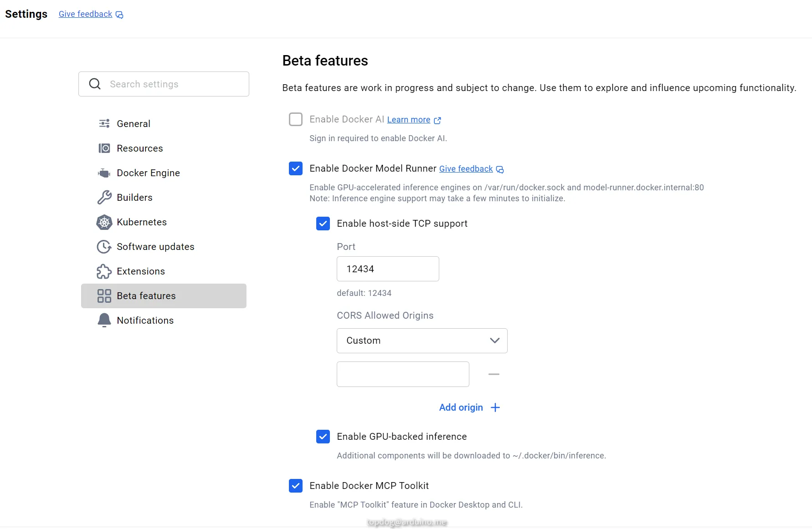Image resolution: width=812 pixels, height=529 pixels.
Task: Click the Builders wrench icon
Action: pyautogui.click(x=104, y=198)
